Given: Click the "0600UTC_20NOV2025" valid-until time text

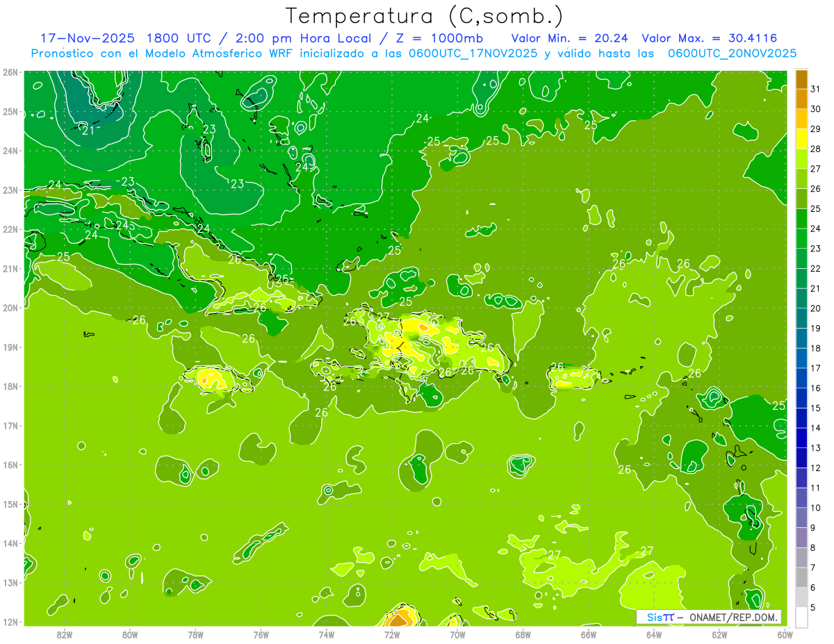Looking at the screenshot, I should [x=732, y=53].
